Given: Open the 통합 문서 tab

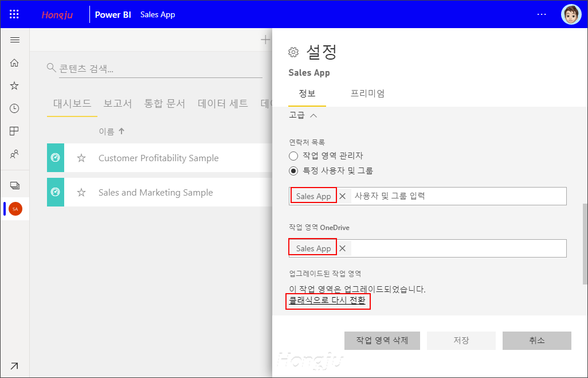Looking at the screenshot, I should [x=164, y=104].
